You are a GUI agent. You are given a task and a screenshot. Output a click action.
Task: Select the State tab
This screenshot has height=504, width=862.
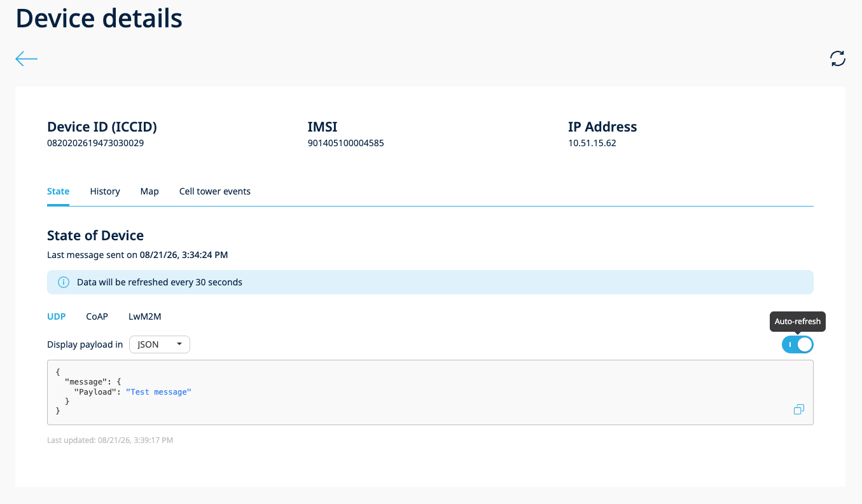point(58,191)
